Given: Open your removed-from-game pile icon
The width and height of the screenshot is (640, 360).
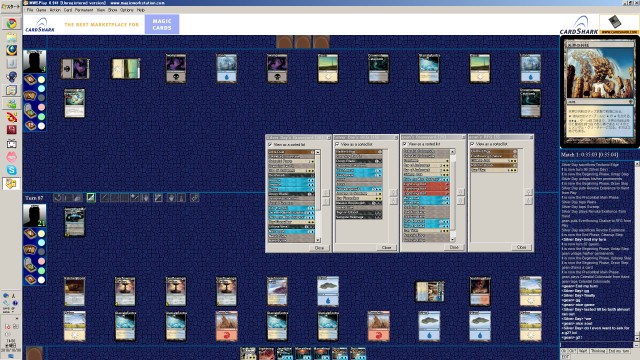Looking at the screenshot, I should pyautogui.click(x=30, y=280).
